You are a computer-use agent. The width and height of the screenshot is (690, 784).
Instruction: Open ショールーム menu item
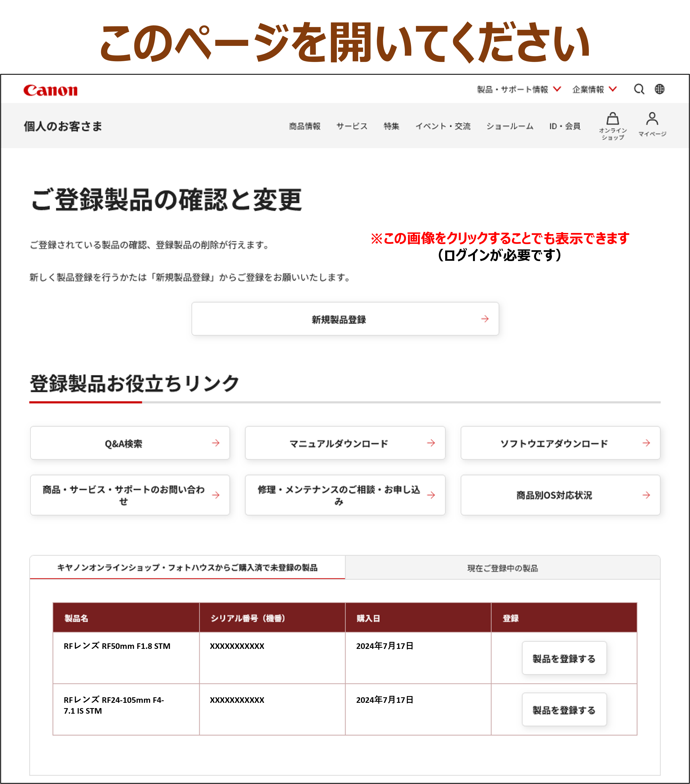(x=510, y=126)
